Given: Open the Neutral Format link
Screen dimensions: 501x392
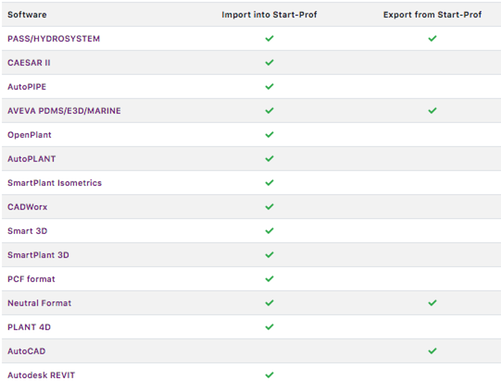Looking at the screenshot, I should pyautogui.click(x=39, y=303).
